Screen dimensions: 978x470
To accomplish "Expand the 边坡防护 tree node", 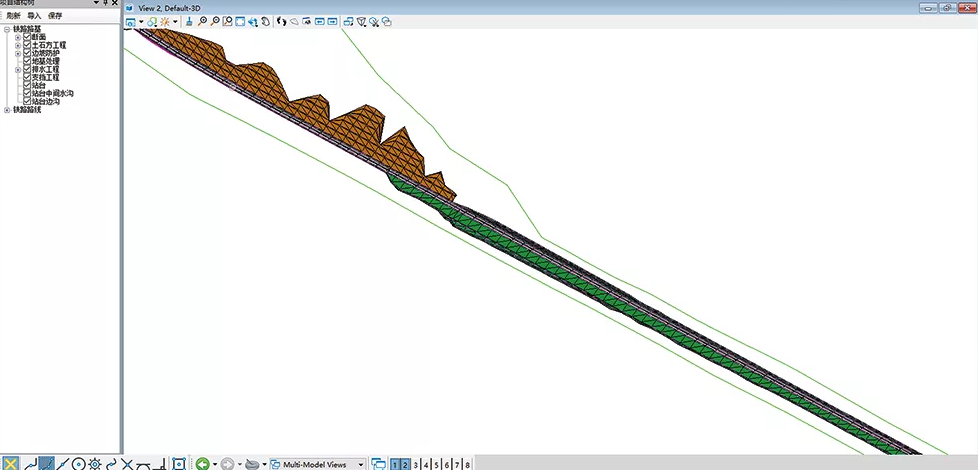I will pos(18,54).
